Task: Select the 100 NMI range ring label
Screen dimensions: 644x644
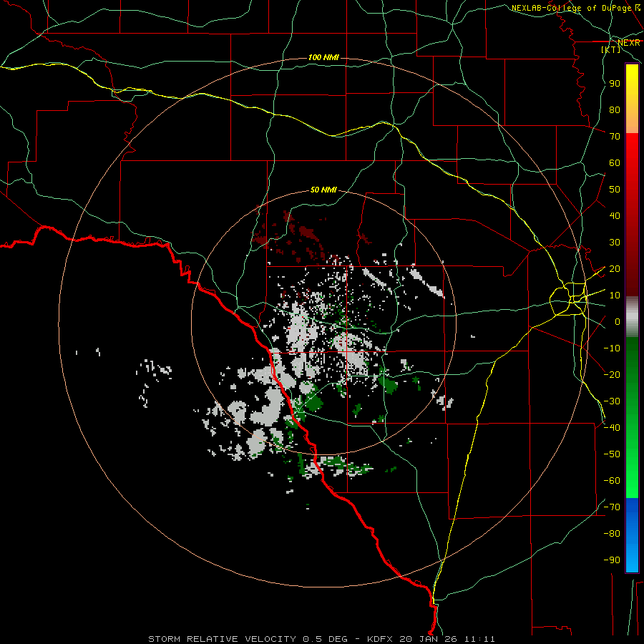Action: pos(323,57)
